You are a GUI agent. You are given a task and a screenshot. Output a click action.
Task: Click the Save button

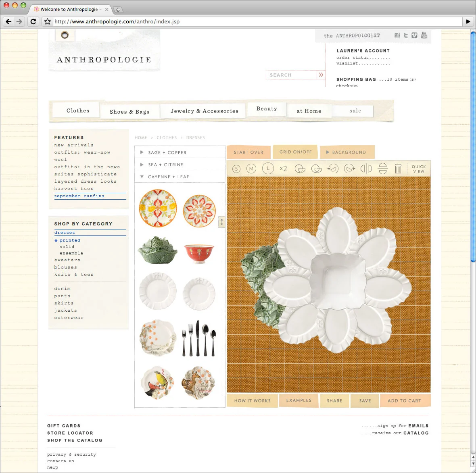[x=365, y=401]
